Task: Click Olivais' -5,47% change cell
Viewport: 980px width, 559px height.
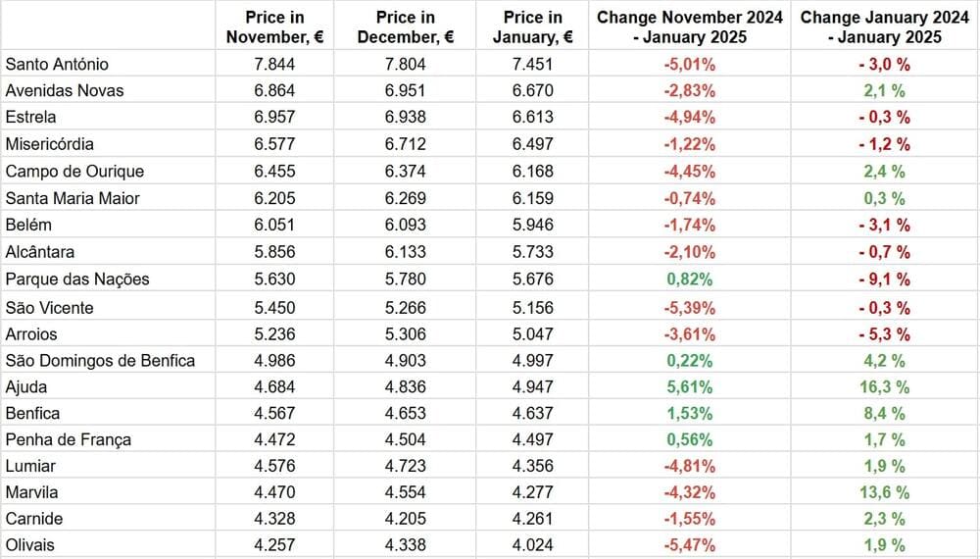Action: coord(690,544)
